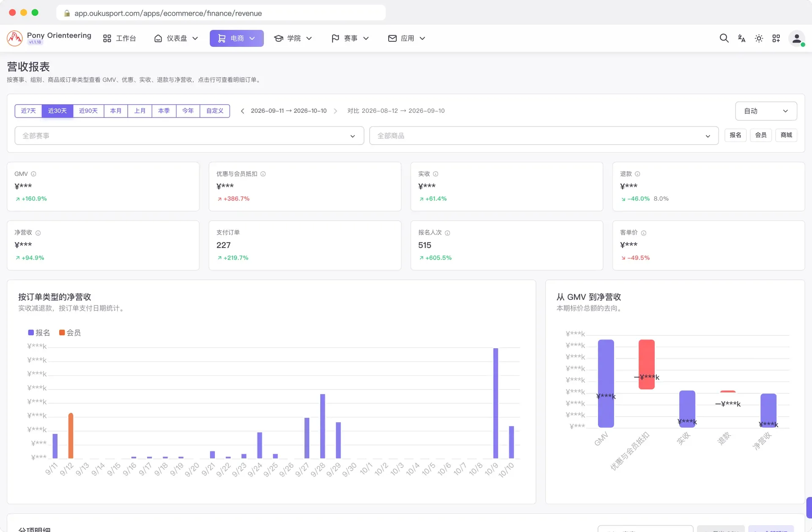The height and width of the screenshot is (532, 812).
Task: Open the 自动 granularity dropdown
Action: pos(766,111)
